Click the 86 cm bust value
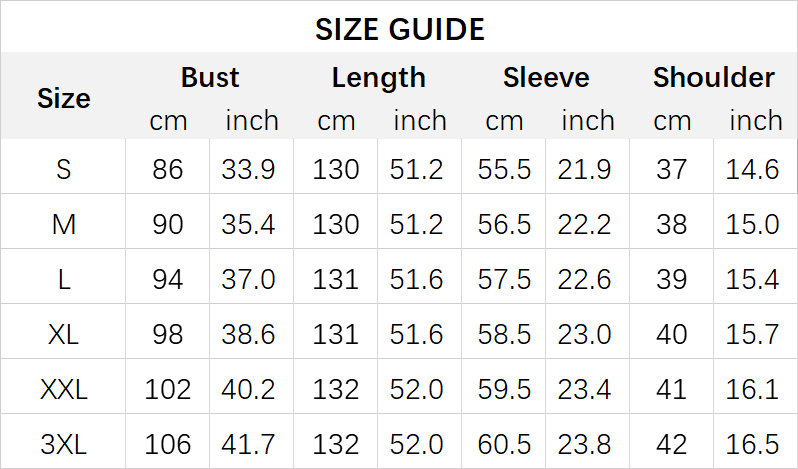 pyautogui.click(x=168, y=170)
